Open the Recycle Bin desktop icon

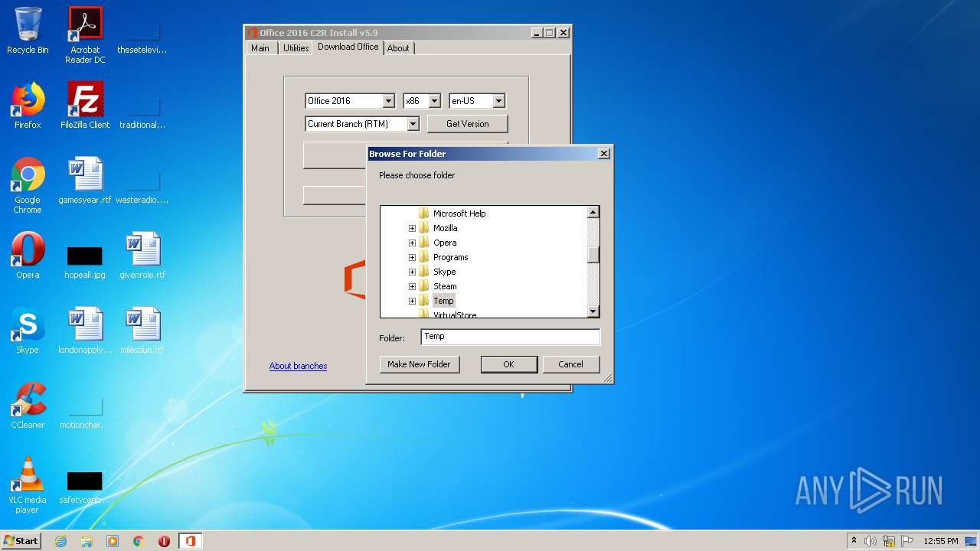pos(28,31)
